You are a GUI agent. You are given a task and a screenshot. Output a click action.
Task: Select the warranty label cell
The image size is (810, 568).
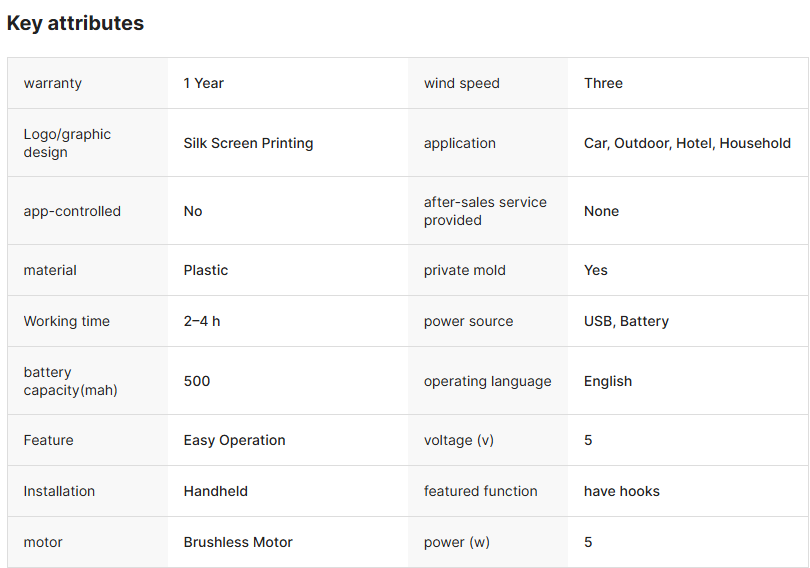pyautogui.click(x=53, y=83)
